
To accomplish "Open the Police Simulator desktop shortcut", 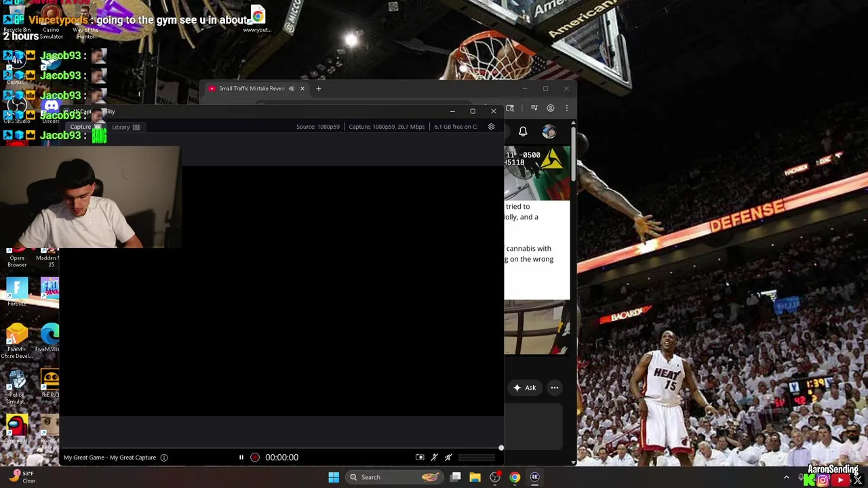I will (x=17, y=388).
